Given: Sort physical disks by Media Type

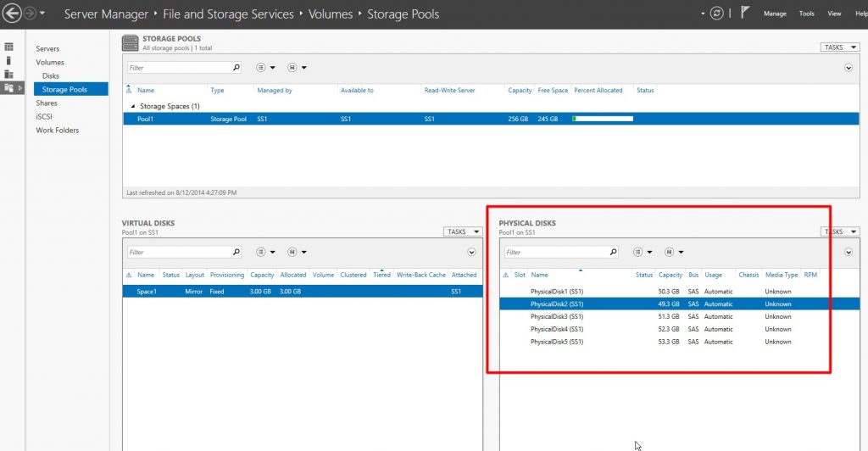Looking at the screenshot, I should [781, 275].
